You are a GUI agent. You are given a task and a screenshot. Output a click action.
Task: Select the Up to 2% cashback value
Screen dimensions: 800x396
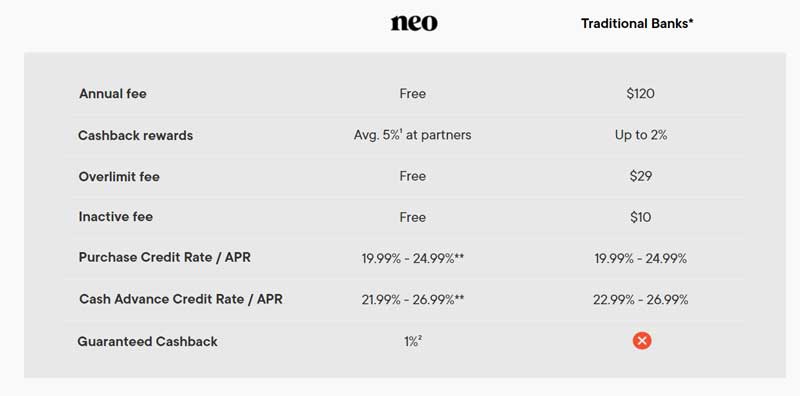coord(641,135)
